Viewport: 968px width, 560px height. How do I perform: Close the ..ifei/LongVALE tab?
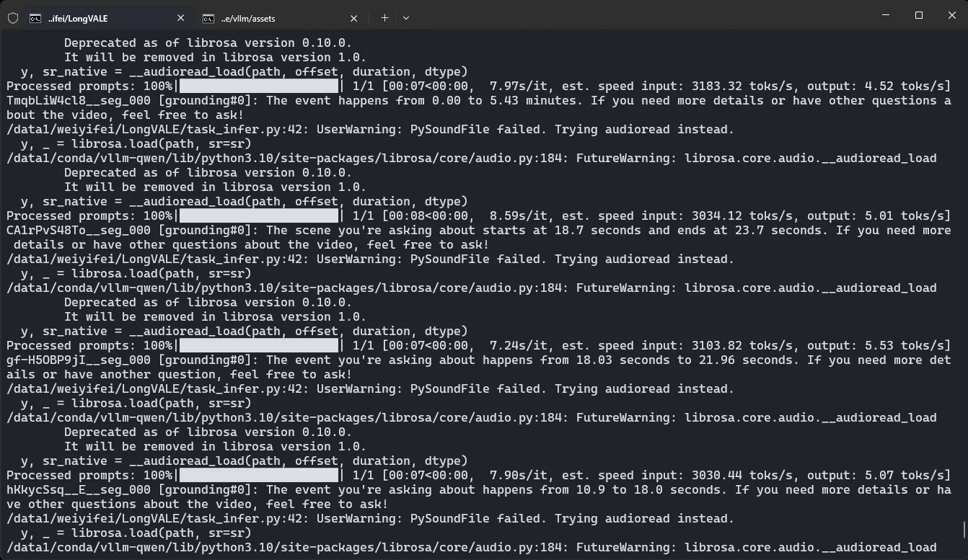180,18
